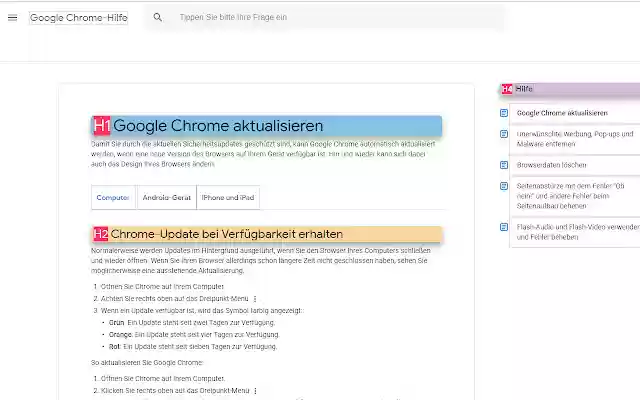The height and width of the screenshot is (400, 640).
Task: Click 'So aktualisieren Sie Google Chrome' text
Action: 147,362
